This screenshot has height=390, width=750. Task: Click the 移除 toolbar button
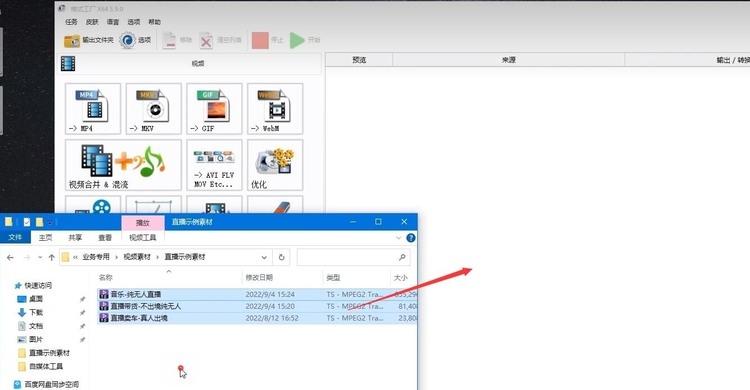176,40
